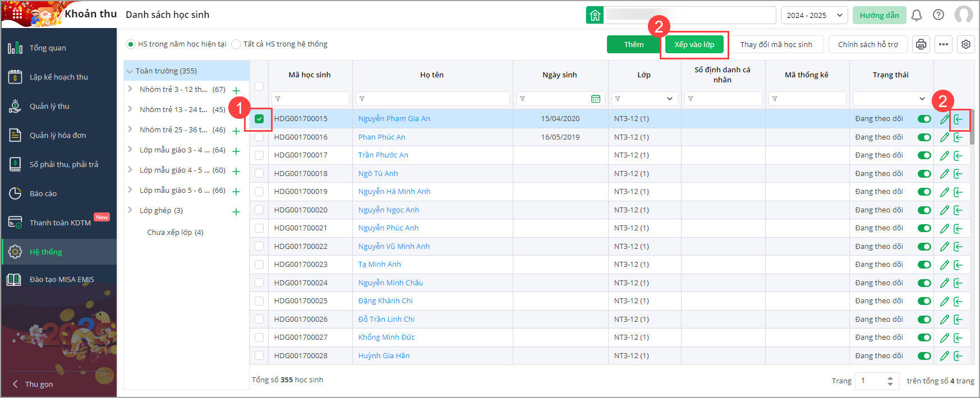Toggle tracking status for Trần Phước An

[924, 155]
